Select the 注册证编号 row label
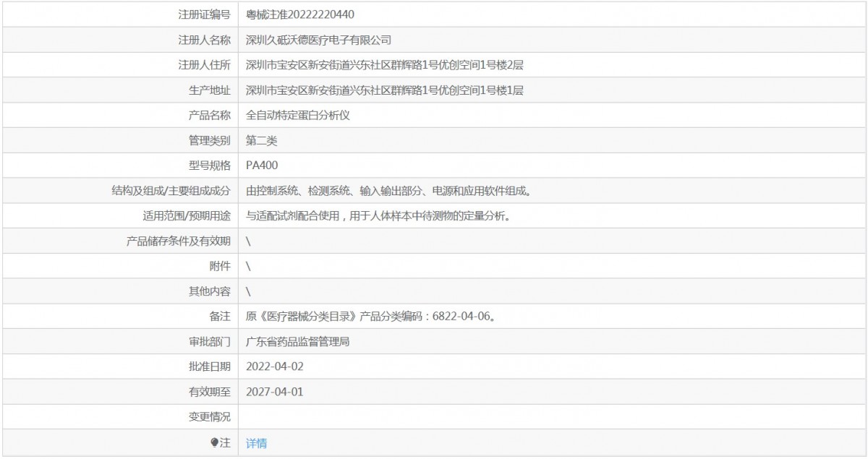Screen dimensions: 868x459 pyautogui.click(x=205, y=14)
